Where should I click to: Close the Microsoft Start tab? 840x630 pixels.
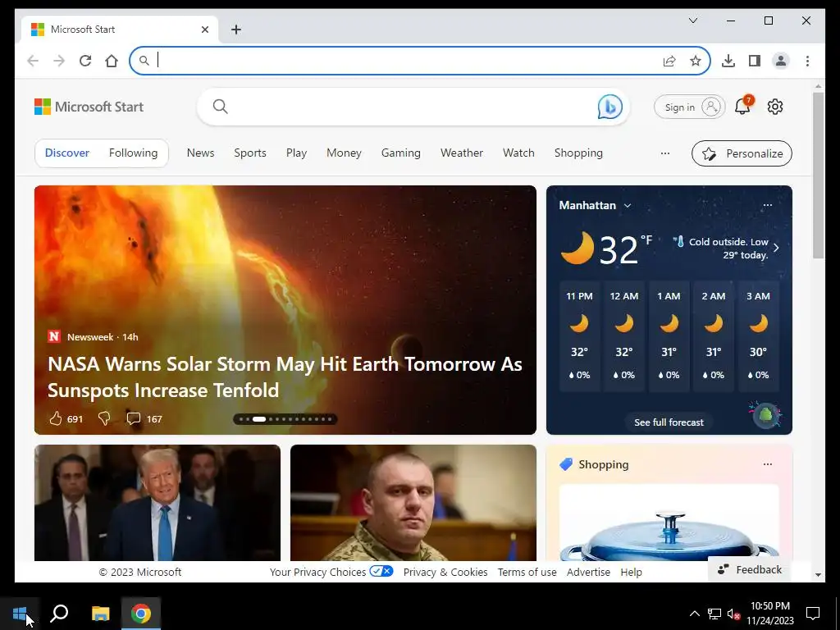205,30
